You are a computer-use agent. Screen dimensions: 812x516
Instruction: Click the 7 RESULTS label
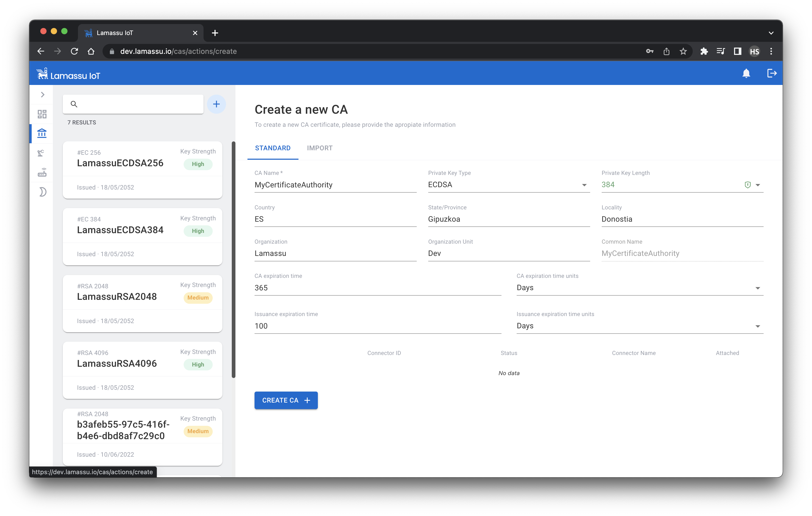(82, 122)
